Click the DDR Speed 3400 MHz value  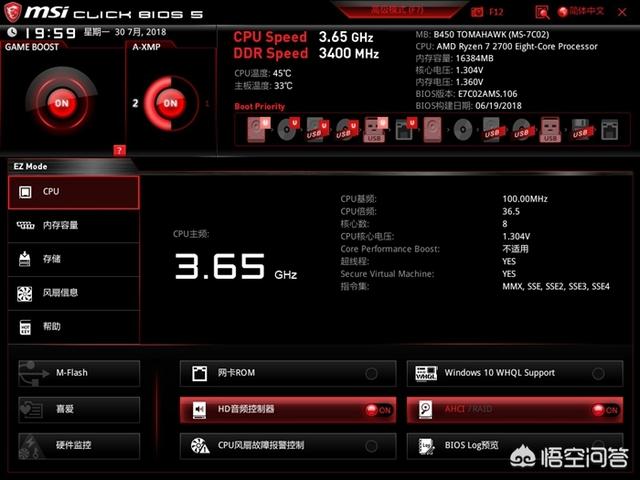pyautogui.click(x=349, y=53)
